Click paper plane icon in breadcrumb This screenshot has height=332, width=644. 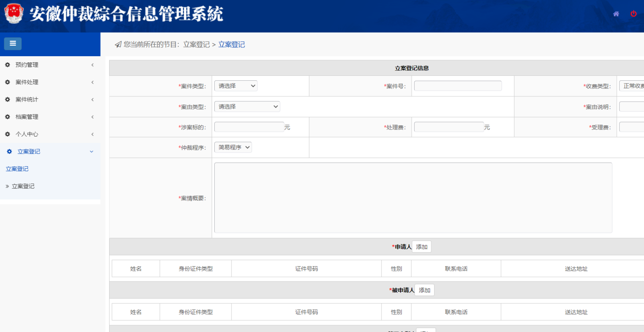pos(118,45)
